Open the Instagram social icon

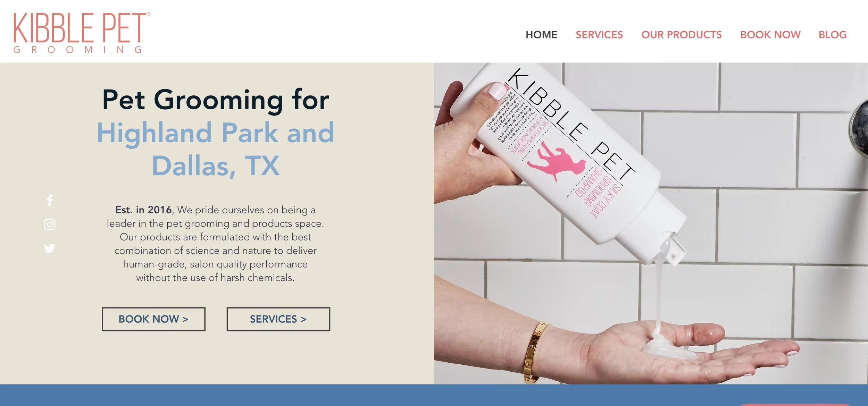tap(50, 225)
